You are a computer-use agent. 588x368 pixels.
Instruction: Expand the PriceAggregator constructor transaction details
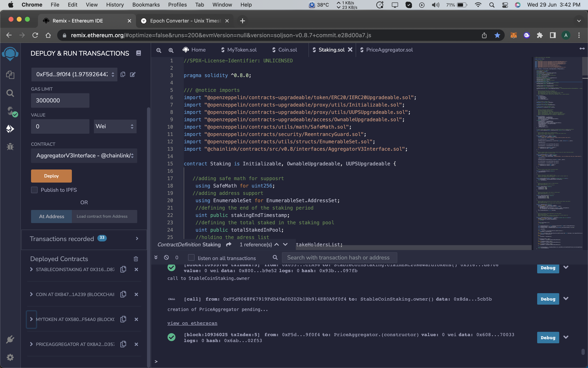pyautogui.click(x=566, y=337)
